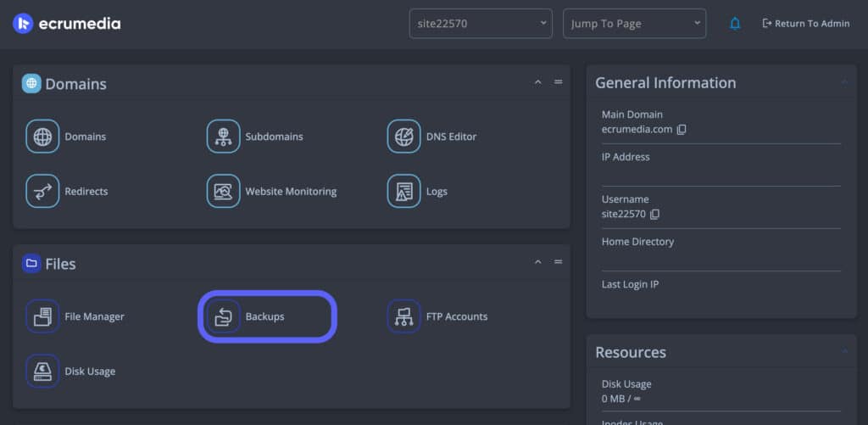Click the Redirects arrows icon
This screenshot has width=868, height=425.
[x=42, y=192]
